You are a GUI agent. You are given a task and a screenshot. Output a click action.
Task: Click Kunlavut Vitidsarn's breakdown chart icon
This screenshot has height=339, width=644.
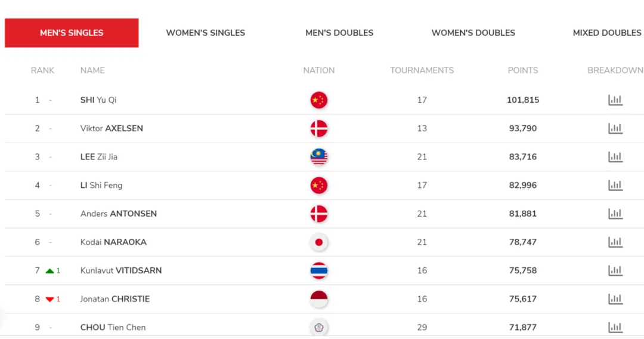615,271
